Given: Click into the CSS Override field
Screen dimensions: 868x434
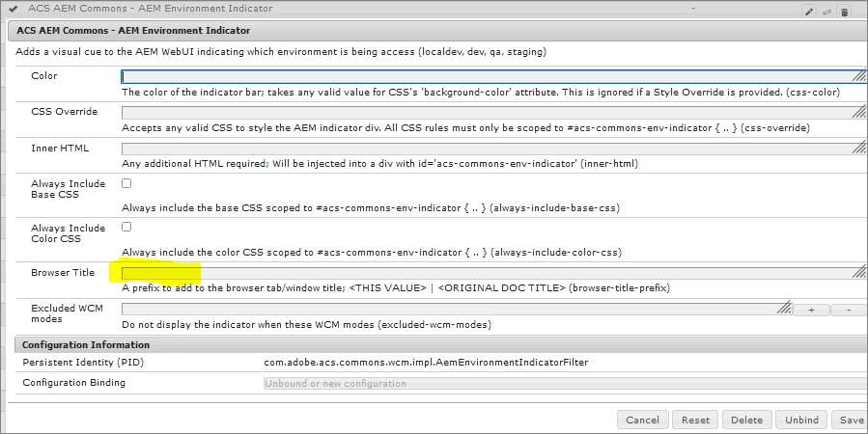Looking at the screenshot, I should (493, 112).
